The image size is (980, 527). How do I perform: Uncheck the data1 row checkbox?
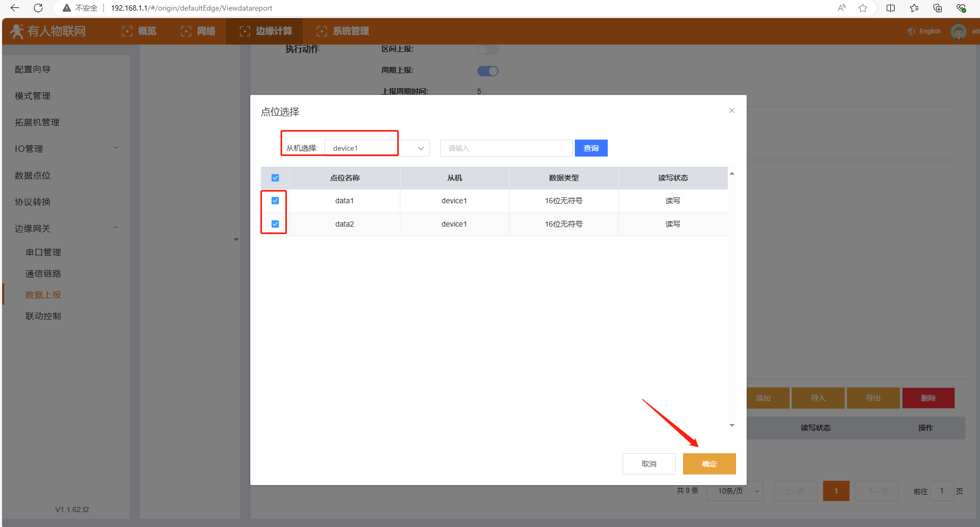275,201
